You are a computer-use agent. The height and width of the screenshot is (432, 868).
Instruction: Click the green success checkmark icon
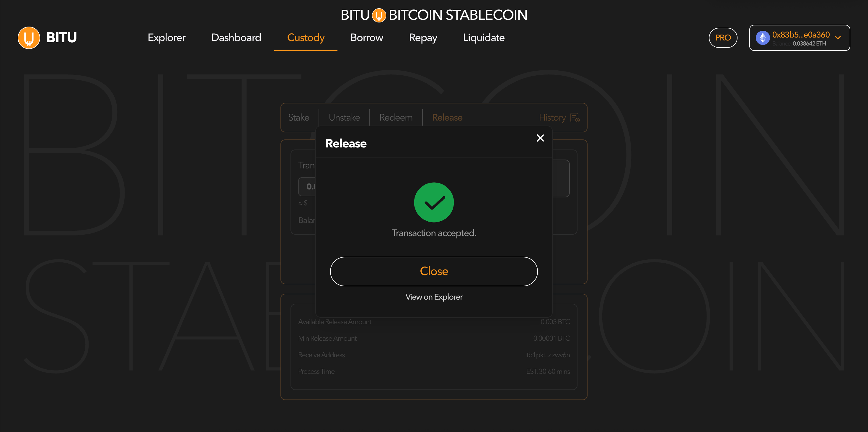434,202
